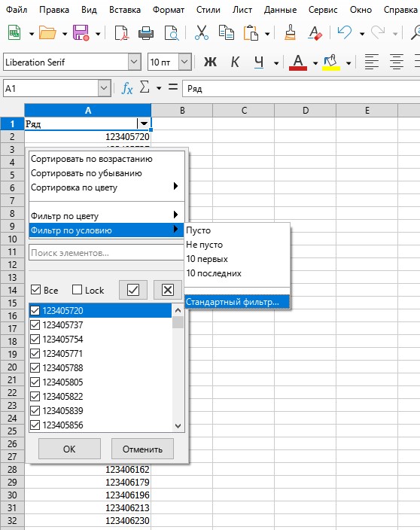The height and width of the screenshot is (530, 420).
Task: Select column B header
Action: click(182, 110)
